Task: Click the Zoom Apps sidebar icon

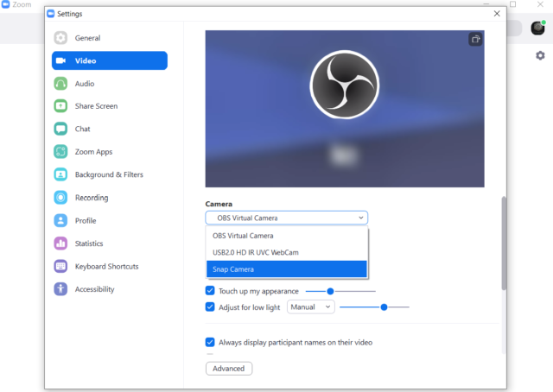Action: click(60, 152)
